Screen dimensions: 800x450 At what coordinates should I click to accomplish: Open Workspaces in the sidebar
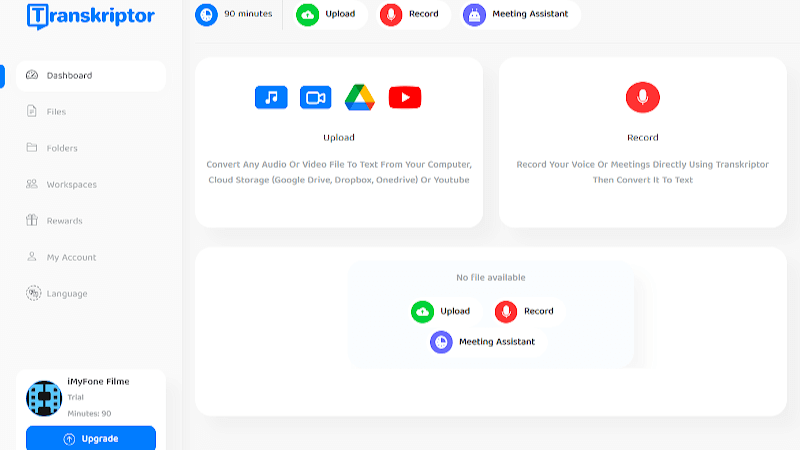click(71, 185)
